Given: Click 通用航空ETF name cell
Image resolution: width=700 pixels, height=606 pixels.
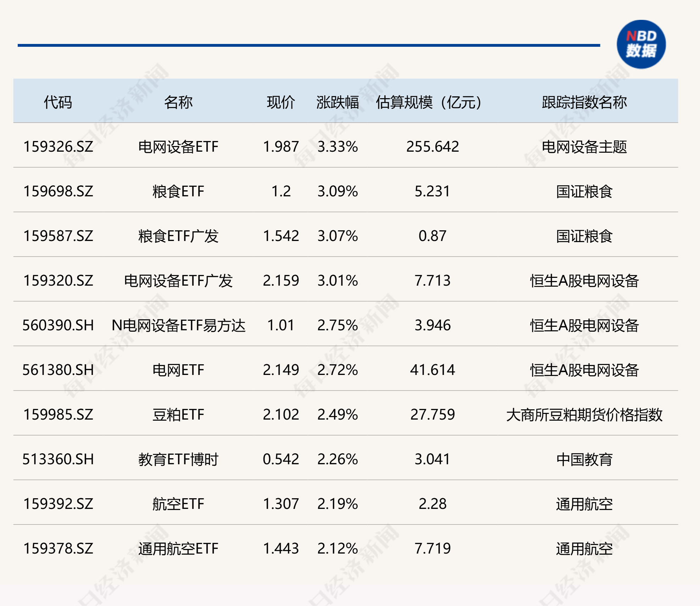Looking at the screenshot, I should coord(178,549).
